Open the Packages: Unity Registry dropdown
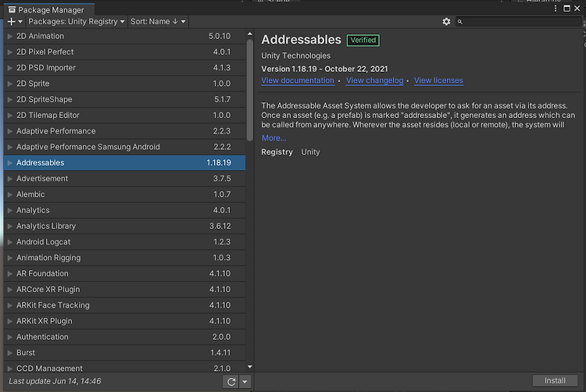Image resolution: width=586 pixels, height=392 pixels. pos(77,22)
